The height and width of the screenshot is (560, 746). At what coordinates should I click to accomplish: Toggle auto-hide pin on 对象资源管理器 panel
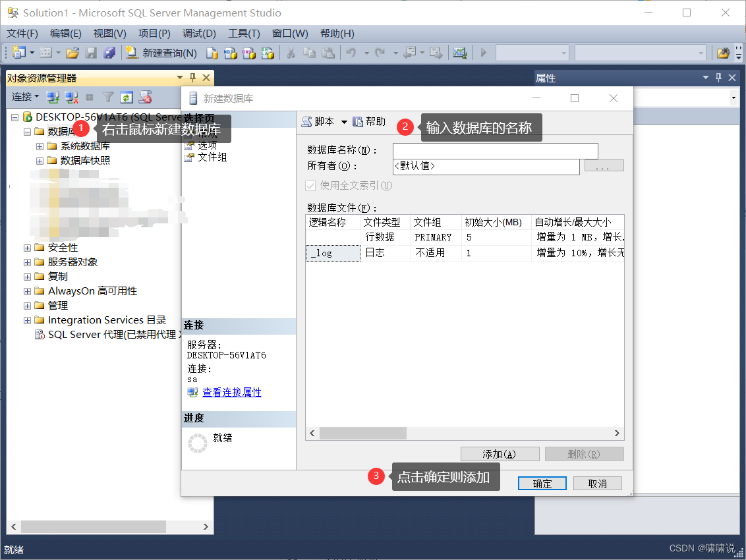pyautogui.click(x=191, y=78)
